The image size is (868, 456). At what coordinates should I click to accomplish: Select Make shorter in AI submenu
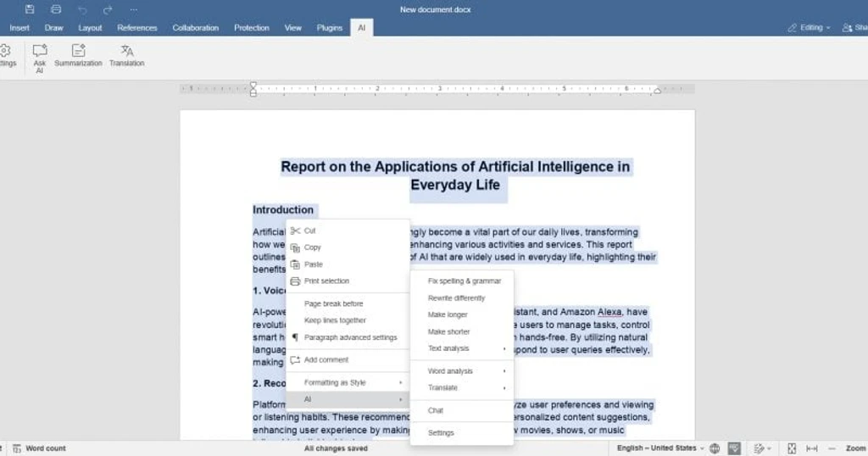pos(462,332)
